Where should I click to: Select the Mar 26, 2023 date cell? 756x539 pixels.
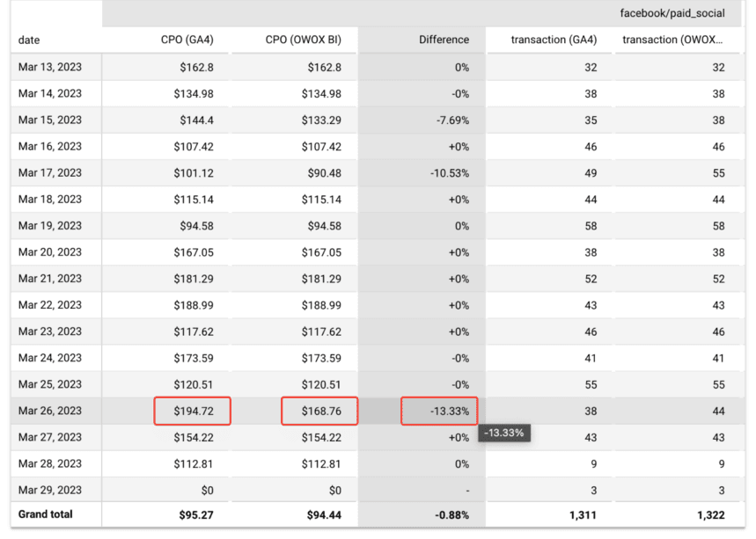50,411
